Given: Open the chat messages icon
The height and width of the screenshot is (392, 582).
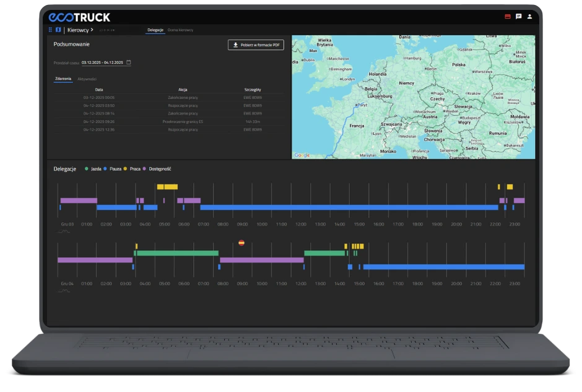Looking at the screenshot, I should click(x=519, y=17).
